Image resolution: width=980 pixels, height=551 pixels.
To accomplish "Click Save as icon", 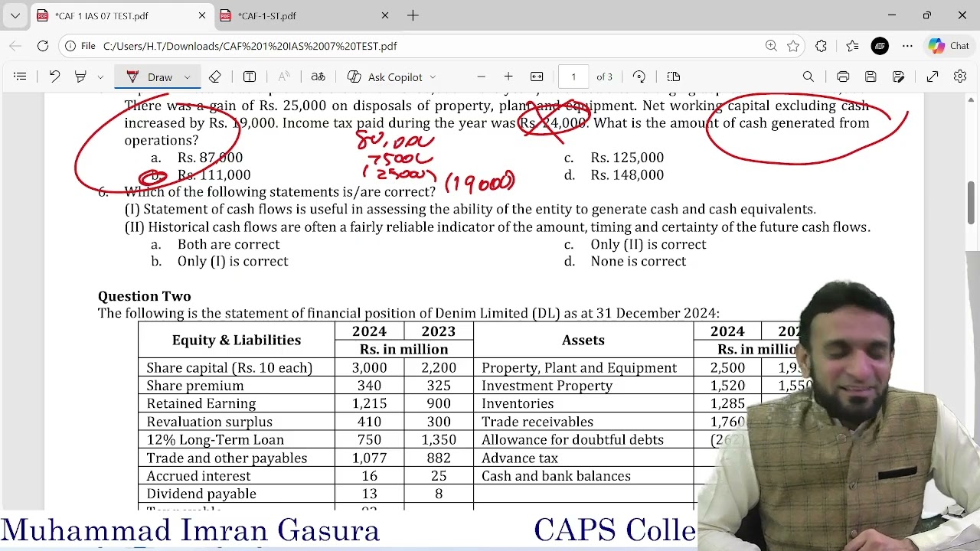I will [898, 77].
